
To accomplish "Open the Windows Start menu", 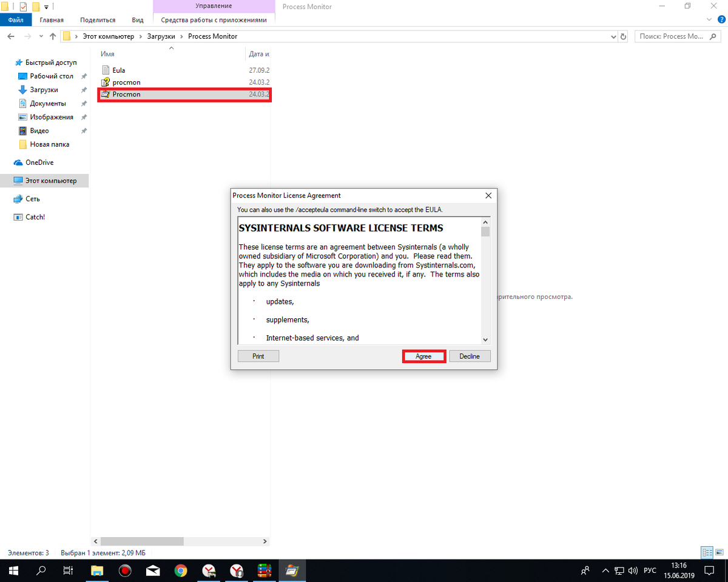I will (13, 570).
